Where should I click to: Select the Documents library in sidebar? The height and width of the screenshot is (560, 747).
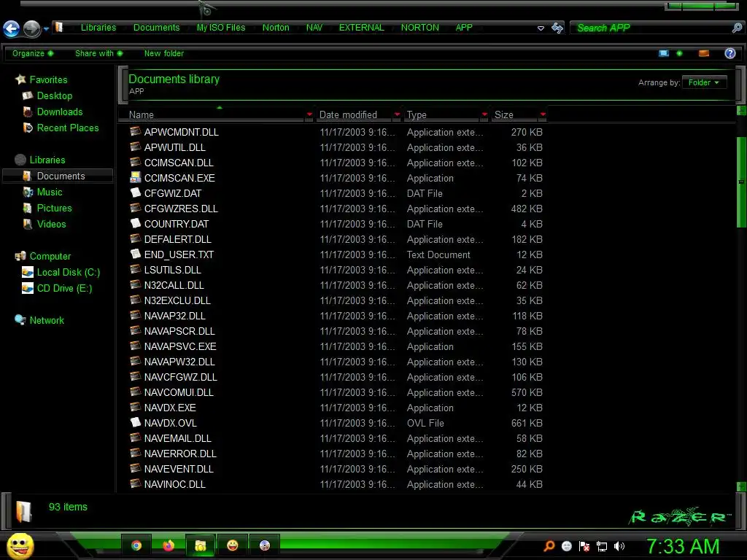[58, 176]
